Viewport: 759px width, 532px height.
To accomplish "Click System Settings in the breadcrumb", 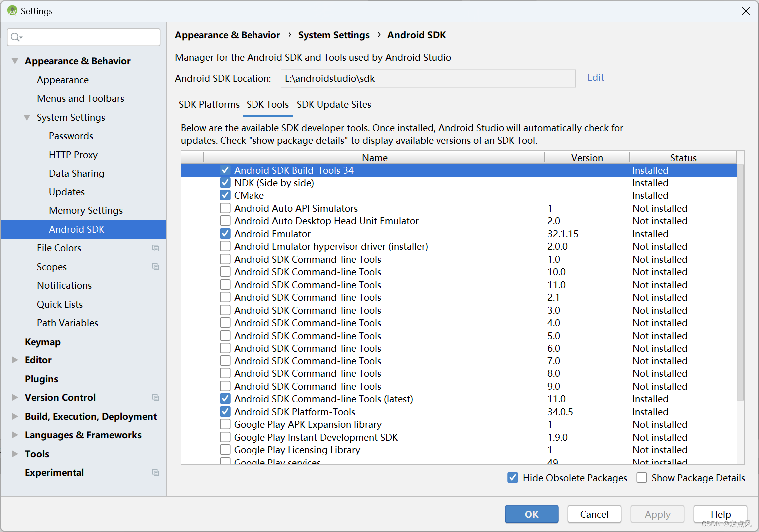I will 334,35.
